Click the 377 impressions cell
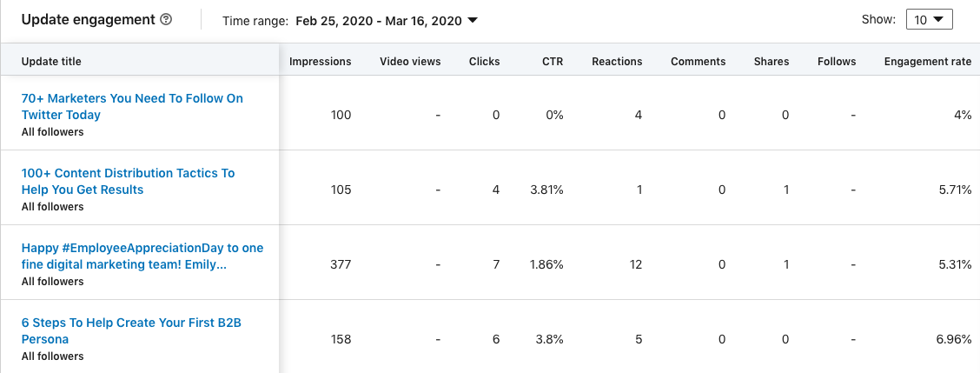The image size is (980, 373). coord(341,264)
